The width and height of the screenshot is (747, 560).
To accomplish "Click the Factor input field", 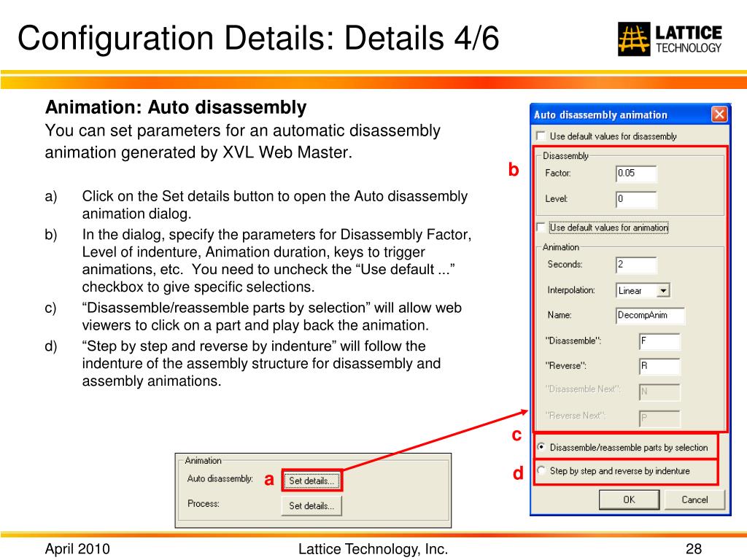I will [x=636, y=174].
